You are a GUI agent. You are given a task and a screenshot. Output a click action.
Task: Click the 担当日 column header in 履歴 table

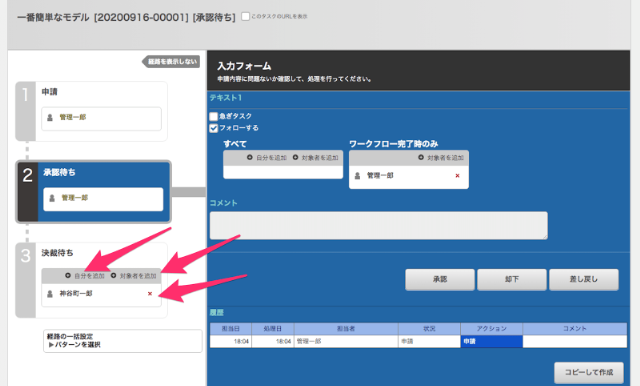(x=231, y=329)
